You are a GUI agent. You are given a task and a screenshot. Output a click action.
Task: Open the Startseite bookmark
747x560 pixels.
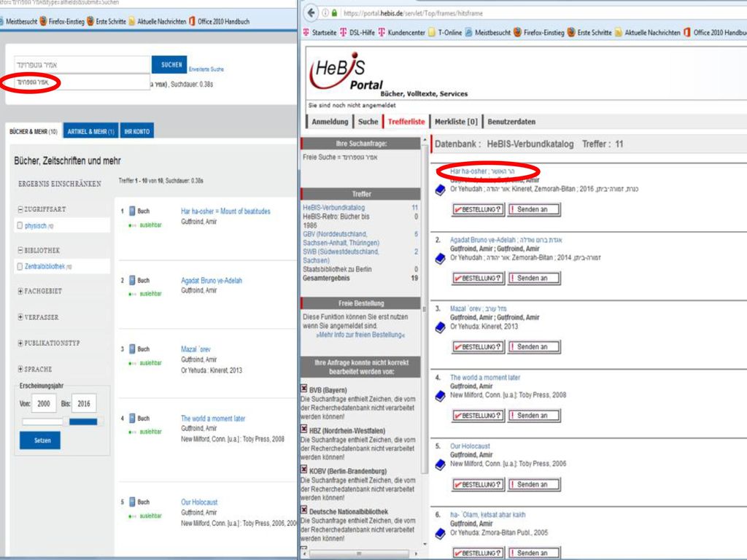(320, 32)
